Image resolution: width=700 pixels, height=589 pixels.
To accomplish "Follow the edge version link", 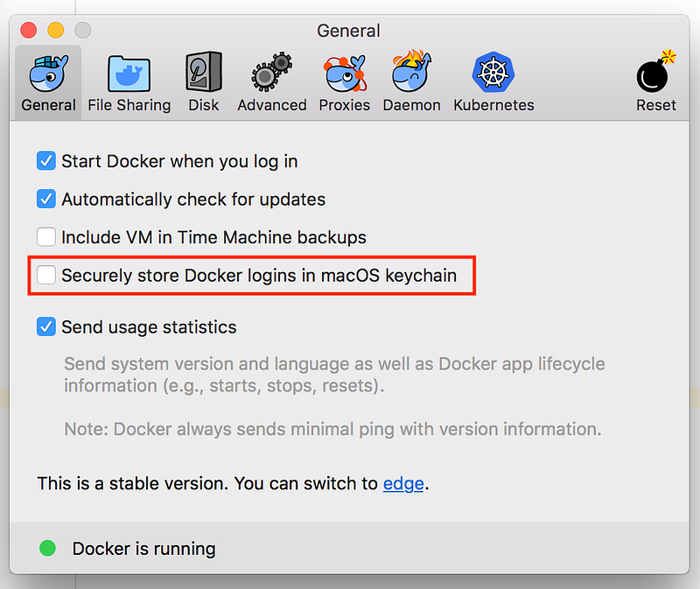I will tap(403, 484).
